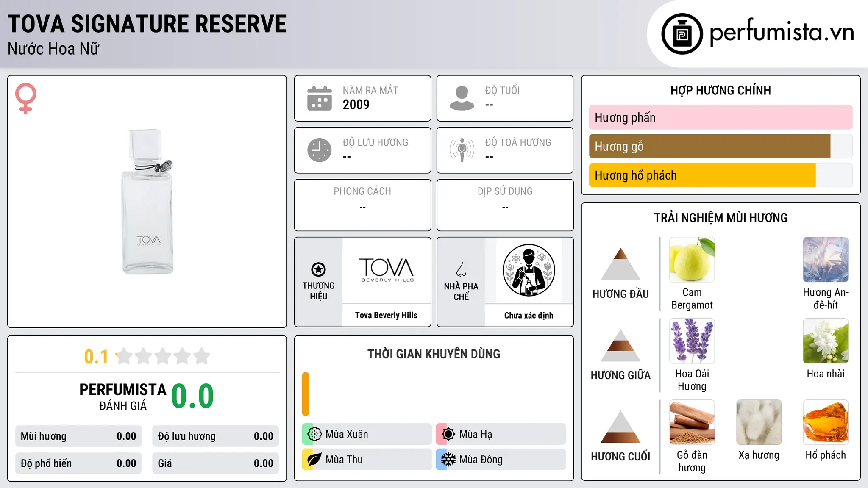
Task: Click the spring flower icon for Mùa Xuân
Action: [314, 434]
